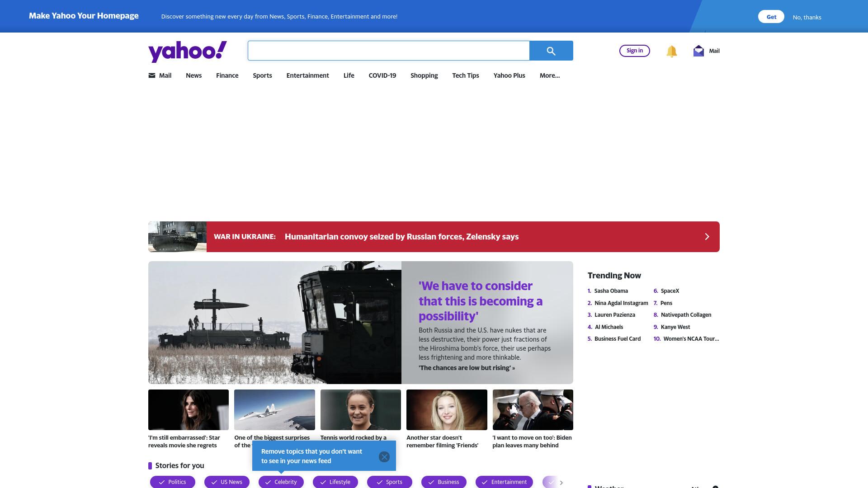Click the small envelope icon in navigation bar
The width and height of the screenshot is (868, 488).
click(x=152, y=75)
